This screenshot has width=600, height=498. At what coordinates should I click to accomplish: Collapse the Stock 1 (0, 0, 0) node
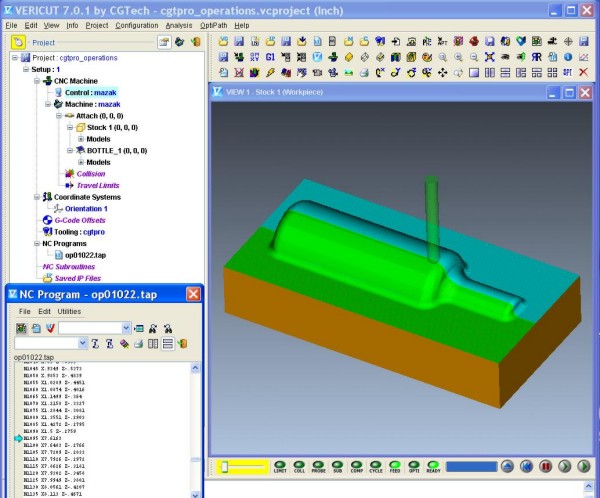(x=70, y=127)
